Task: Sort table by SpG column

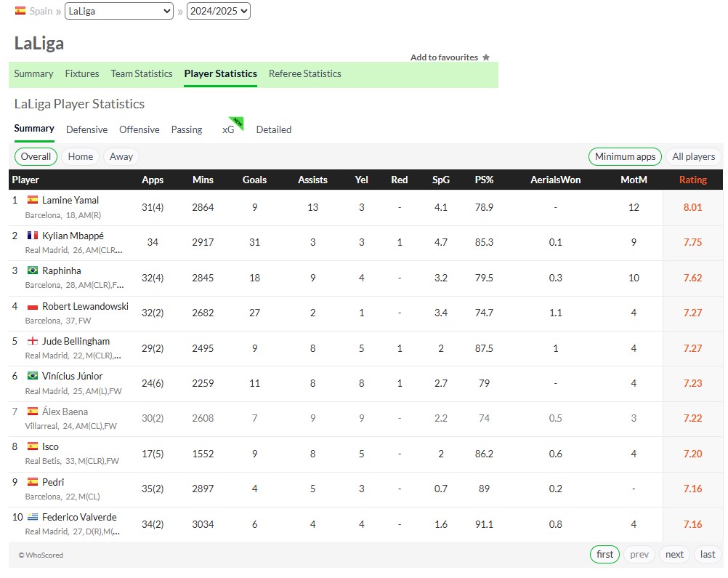Action: [x=440, y=180]
